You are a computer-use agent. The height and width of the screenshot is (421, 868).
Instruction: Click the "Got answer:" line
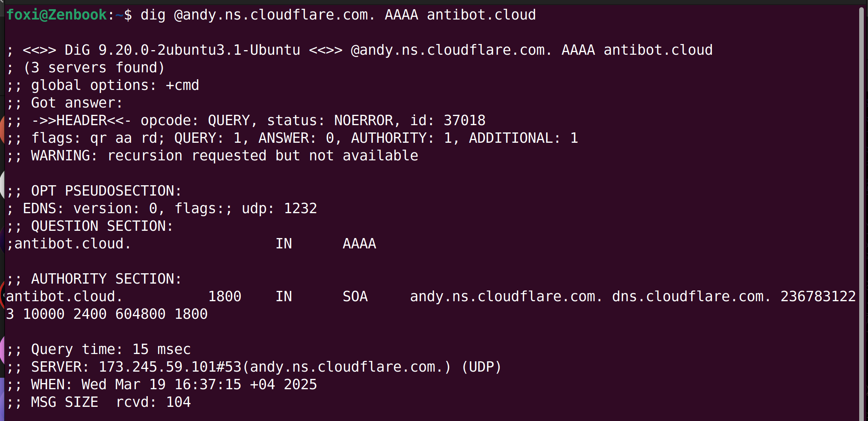(x=77, y=103)
